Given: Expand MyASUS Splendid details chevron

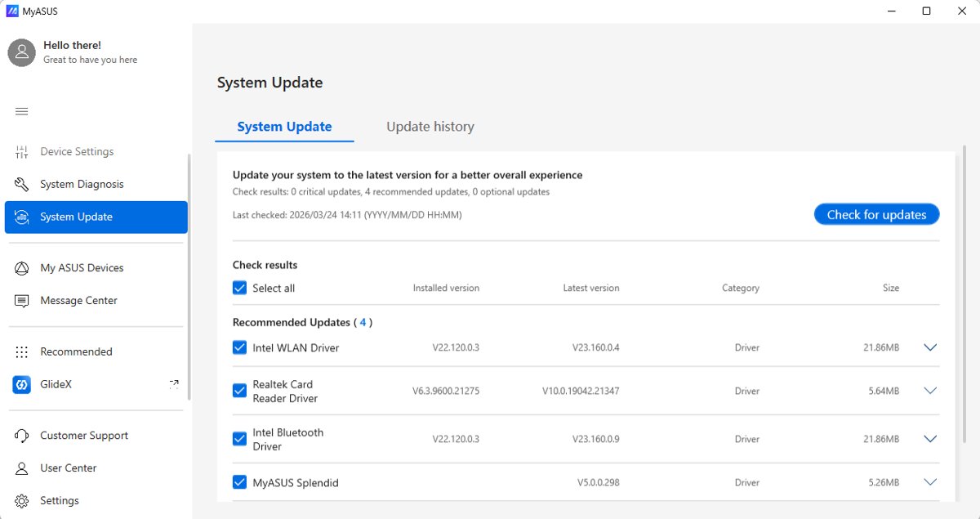Looking at the screenshot, I should tap(929, 482).
